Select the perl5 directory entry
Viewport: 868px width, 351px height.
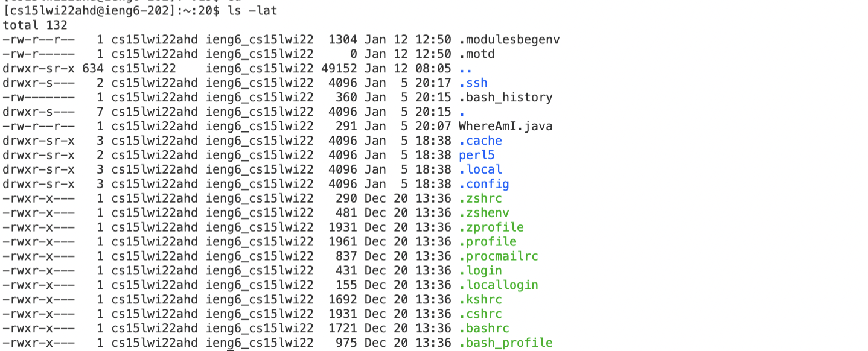pyautogui.click(x=477, y=155)
